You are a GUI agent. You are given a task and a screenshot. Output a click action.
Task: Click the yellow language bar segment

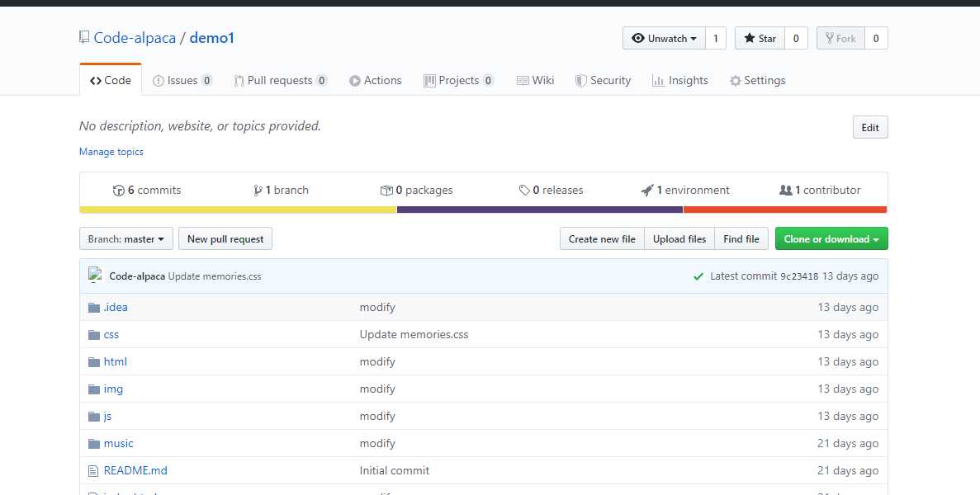click(x=238, y=210)
